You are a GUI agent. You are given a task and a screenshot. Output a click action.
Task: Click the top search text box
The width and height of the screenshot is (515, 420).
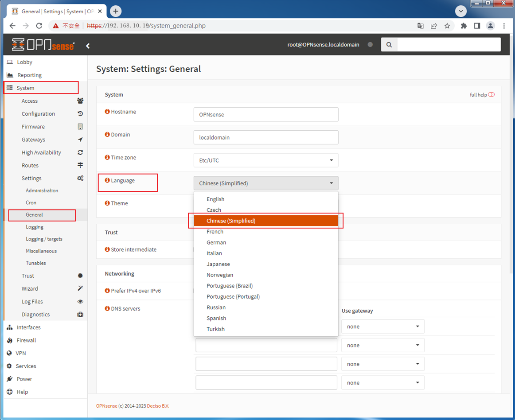click(x=449, y=45)
